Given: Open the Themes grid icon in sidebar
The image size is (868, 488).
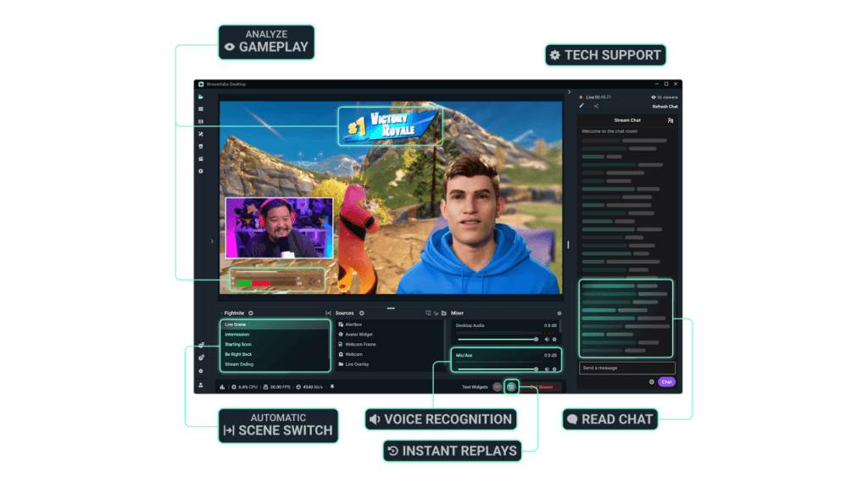Looking at the screenshot, I should click(200, 109).
